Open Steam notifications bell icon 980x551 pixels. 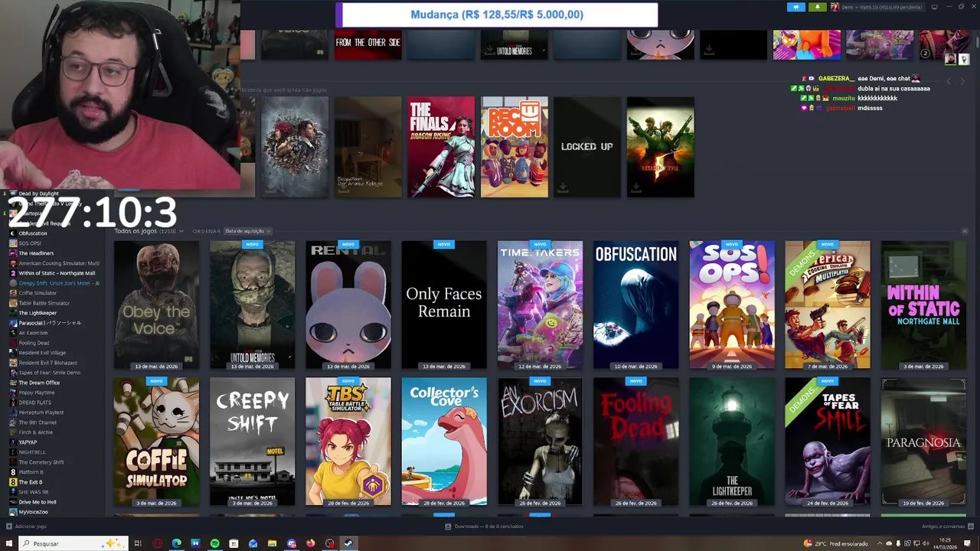click(x=817, y=7)
